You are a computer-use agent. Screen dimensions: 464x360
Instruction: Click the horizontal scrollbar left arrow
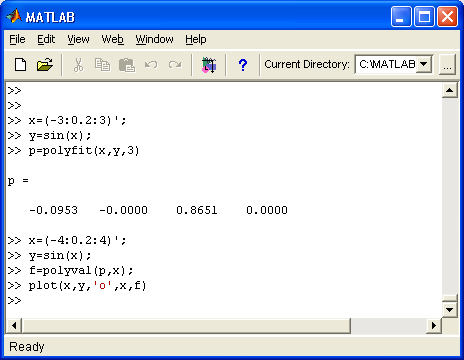(x=14, y=325)
